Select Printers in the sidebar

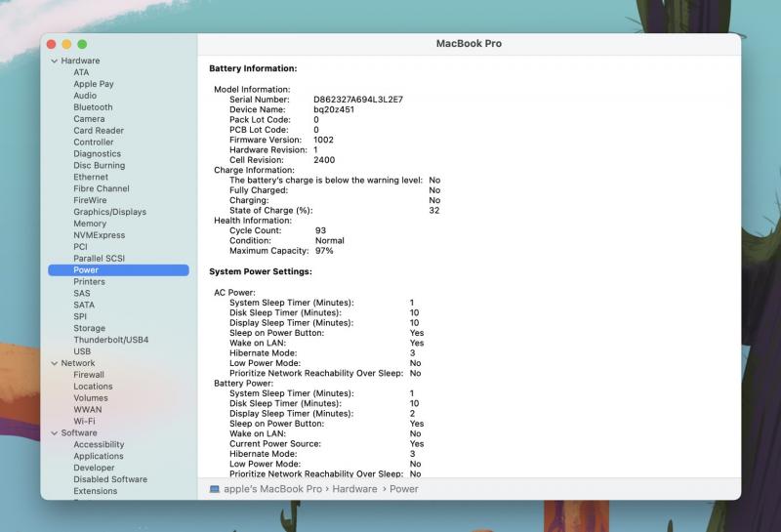(x=89, y=281)
